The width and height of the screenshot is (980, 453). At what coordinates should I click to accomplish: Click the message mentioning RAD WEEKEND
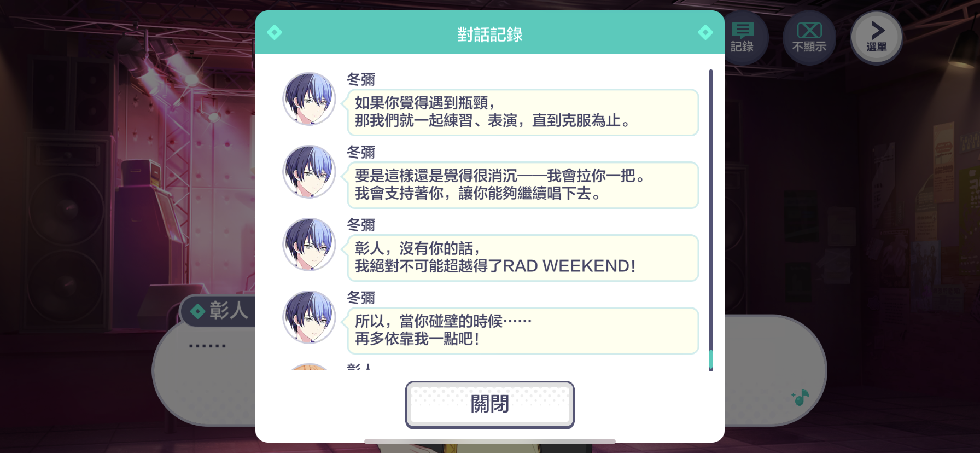[523, 258]
